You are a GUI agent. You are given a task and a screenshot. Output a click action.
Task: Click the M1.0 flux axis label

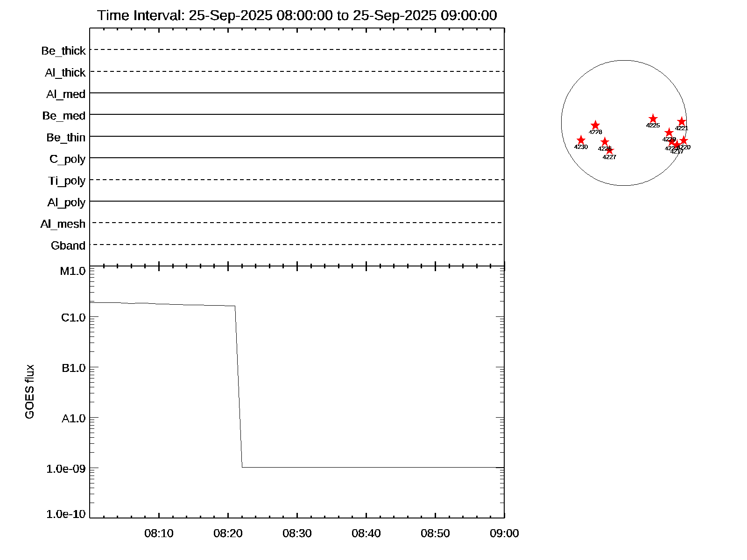[73, 271]
